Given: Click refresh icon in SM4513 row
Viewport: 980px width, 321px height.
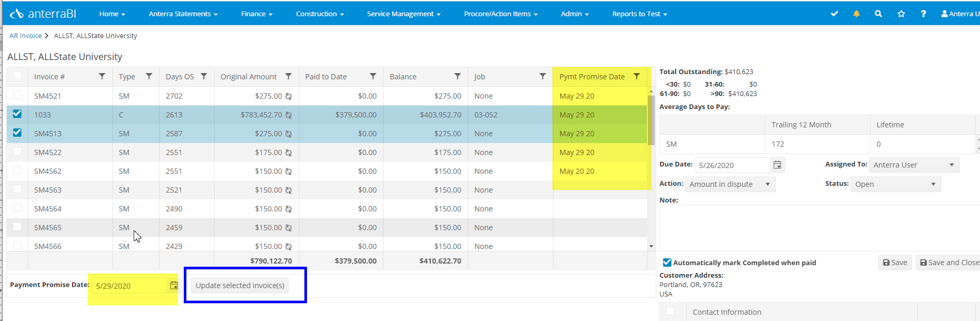Looking at the screenshot, I should 288,134.
